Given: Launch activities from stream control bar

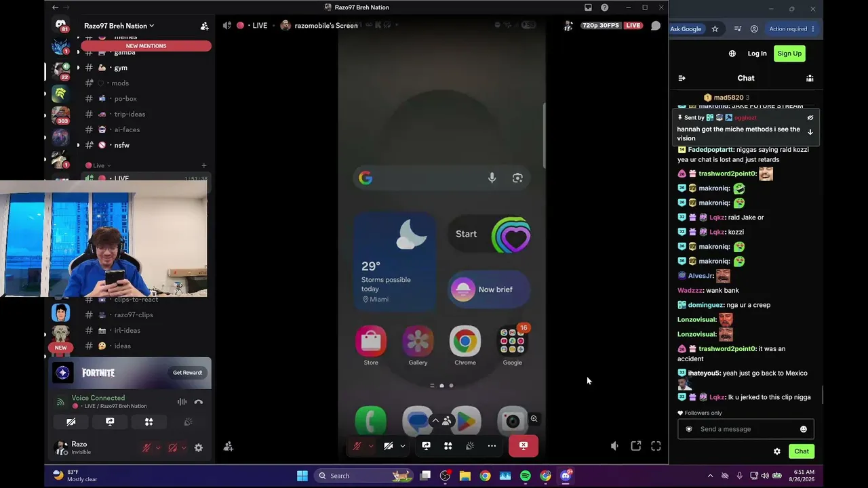Looking at the screenshot, I should click(x=448, y=446).
